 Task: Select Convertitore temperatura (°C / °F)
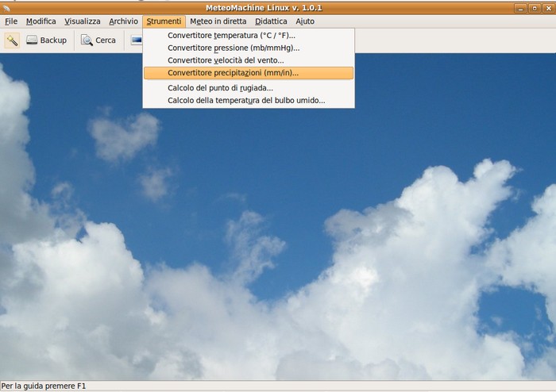click(x=249, y=36)
